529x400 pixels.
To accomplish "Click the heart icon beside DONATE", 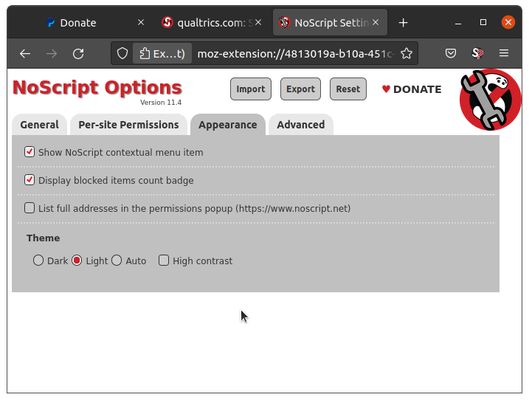I will 386,89.
